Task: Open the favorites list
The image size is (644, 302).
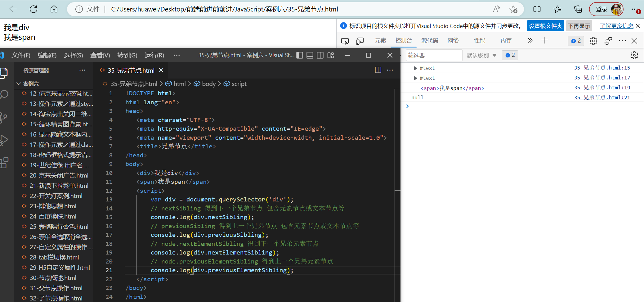Action: point(557,9)
